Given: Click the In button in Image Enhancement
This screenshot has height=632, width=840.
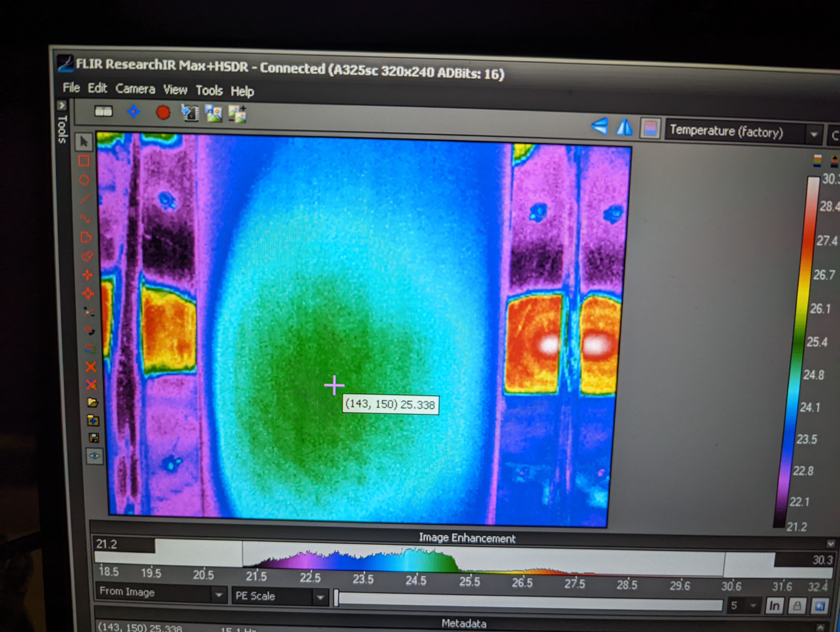Looking at the screenshot, I should click(x=774, y=606).
